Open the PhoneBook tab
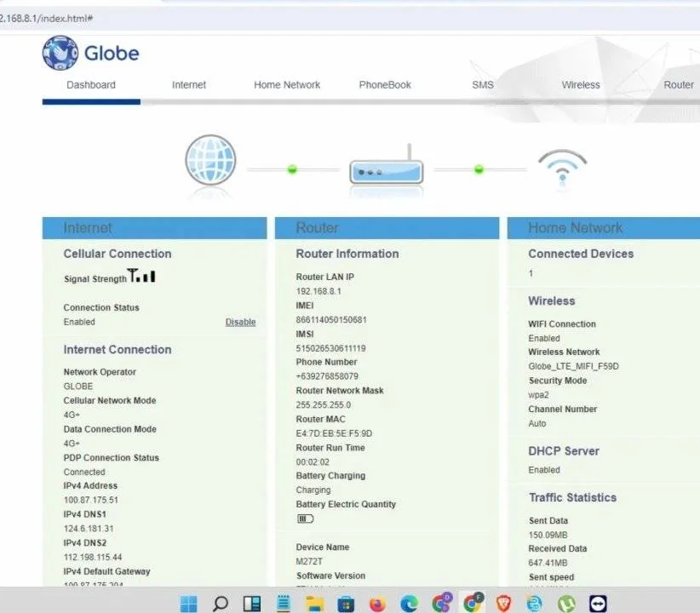This screenshot has height=613, width=700. pos(385,85)
